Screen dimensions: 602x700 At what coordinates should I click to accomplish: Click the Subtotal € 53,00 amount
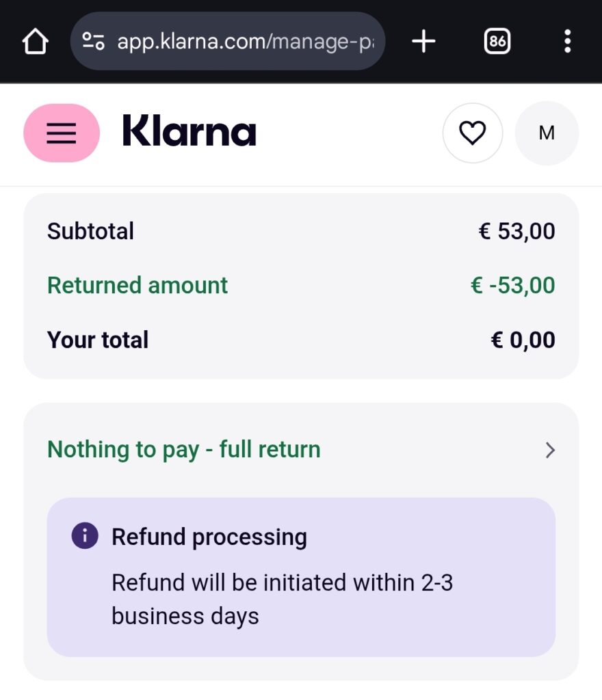coord(516,231)
